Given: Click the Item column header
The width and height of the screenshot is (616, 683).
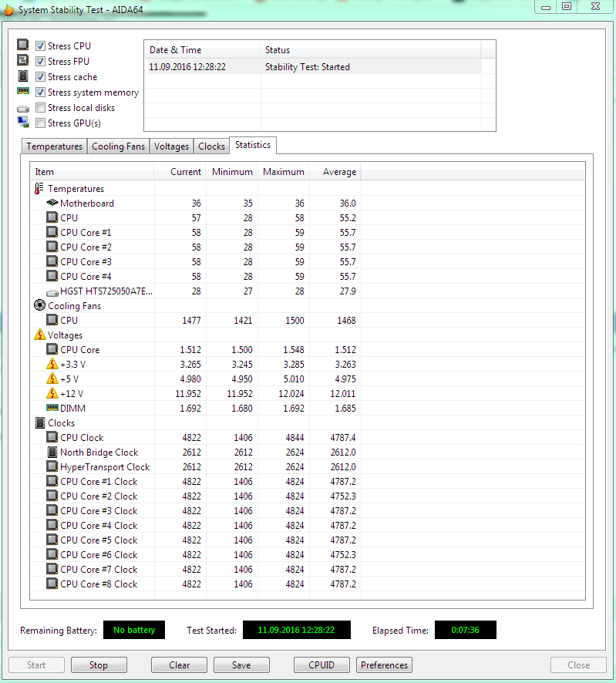Looking at the screenshot, I should point(92,172).
